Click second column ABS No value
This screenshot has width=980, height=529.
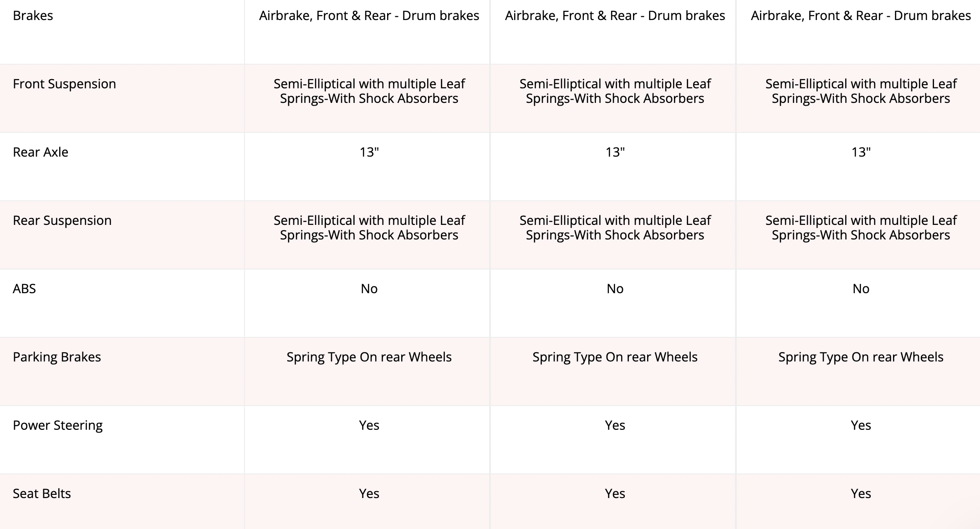(615, 289)
